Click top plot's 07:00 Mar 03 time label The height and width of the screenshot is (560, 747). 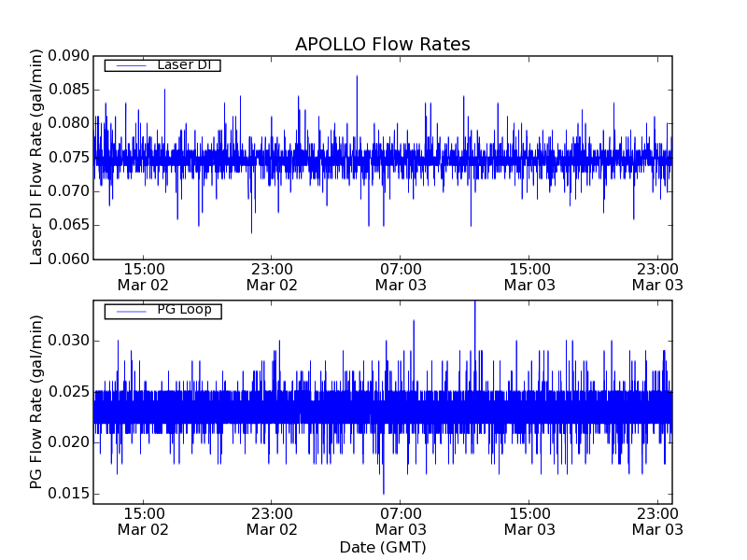point(401,276)
